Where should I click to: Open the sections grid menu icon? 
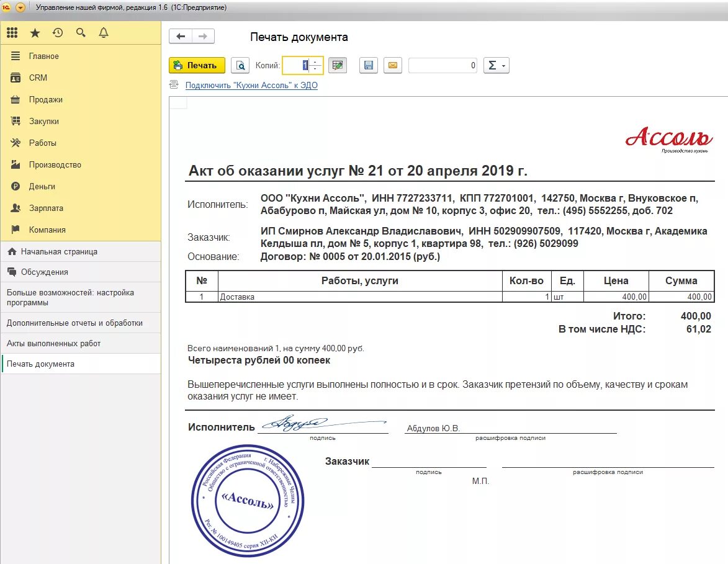[12, 32]
